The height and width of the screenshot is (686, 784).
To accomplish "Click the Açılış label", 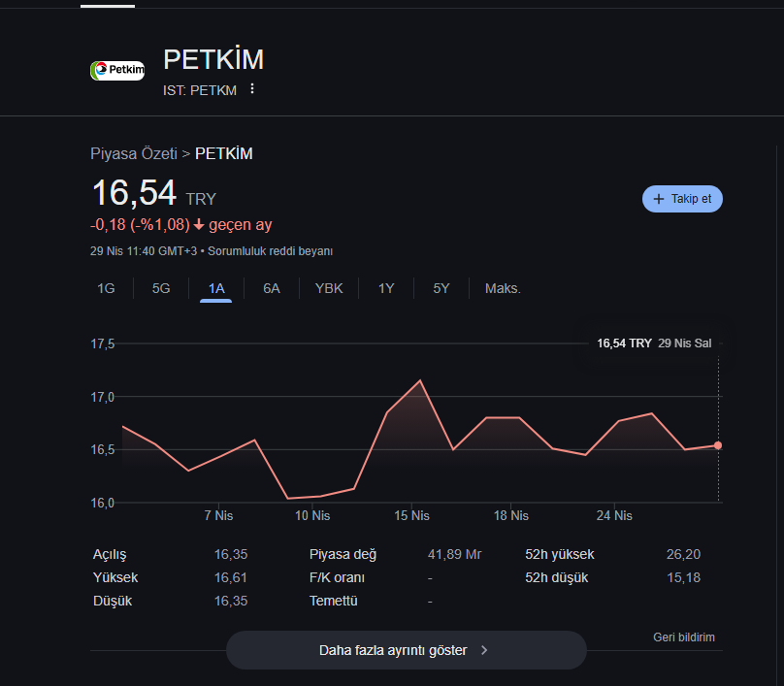I will (x=110, y=554).
